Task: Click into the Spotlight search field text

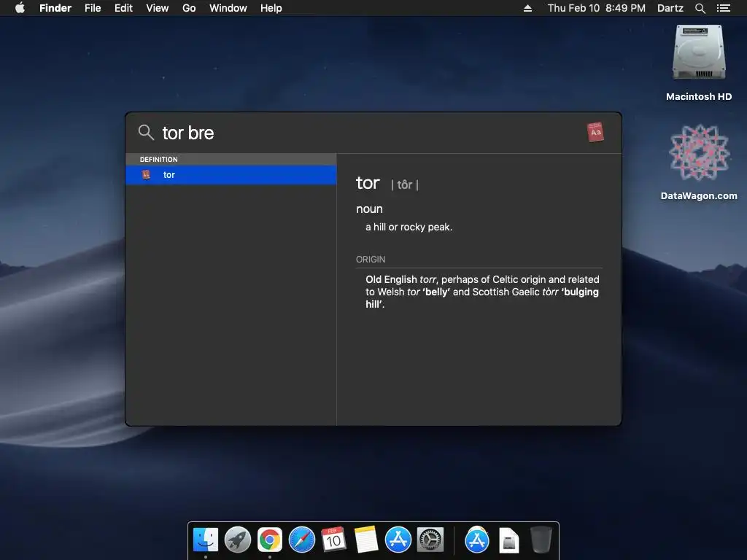Action: click(188, 133)
